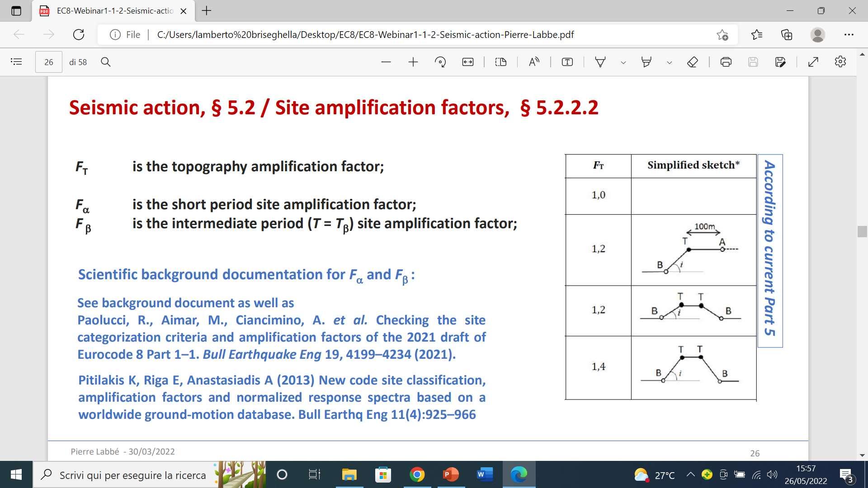
Task: Click the page number input field
Action: pos(49,62)
